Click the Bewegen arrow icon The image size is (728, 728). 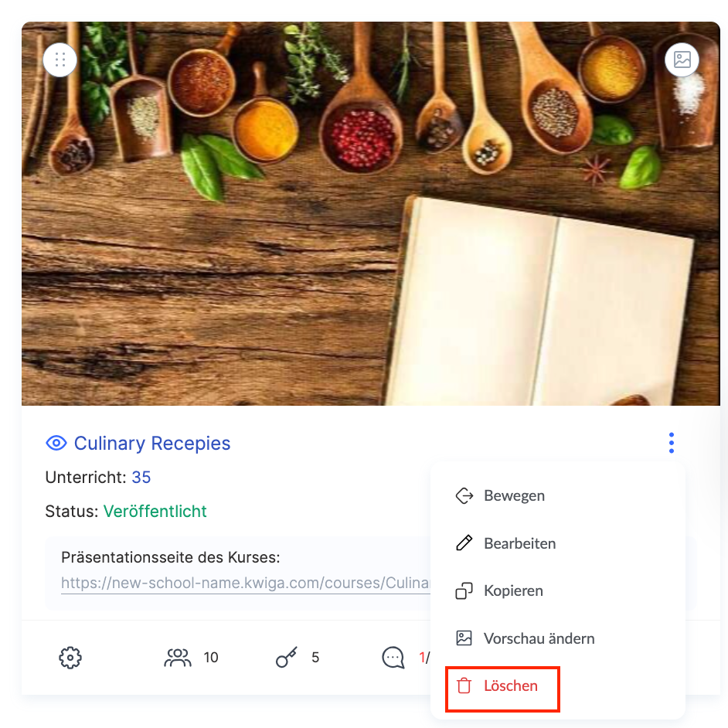click(464, 496)
